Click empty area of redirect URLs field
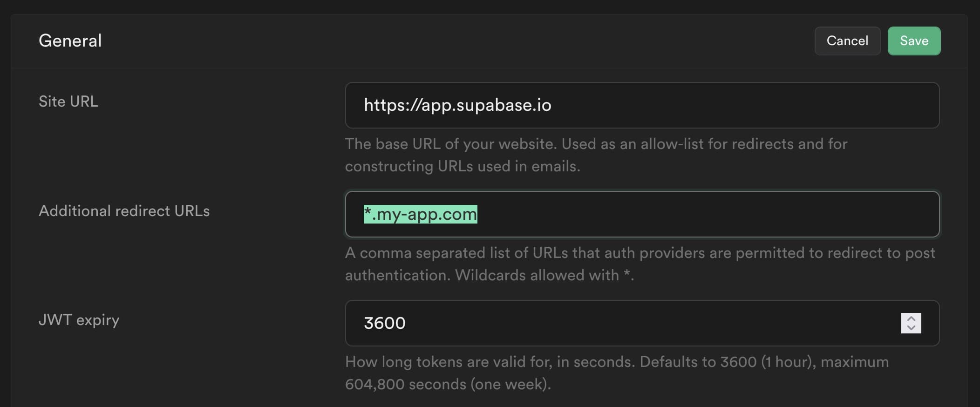 click(x=699, y=214)
